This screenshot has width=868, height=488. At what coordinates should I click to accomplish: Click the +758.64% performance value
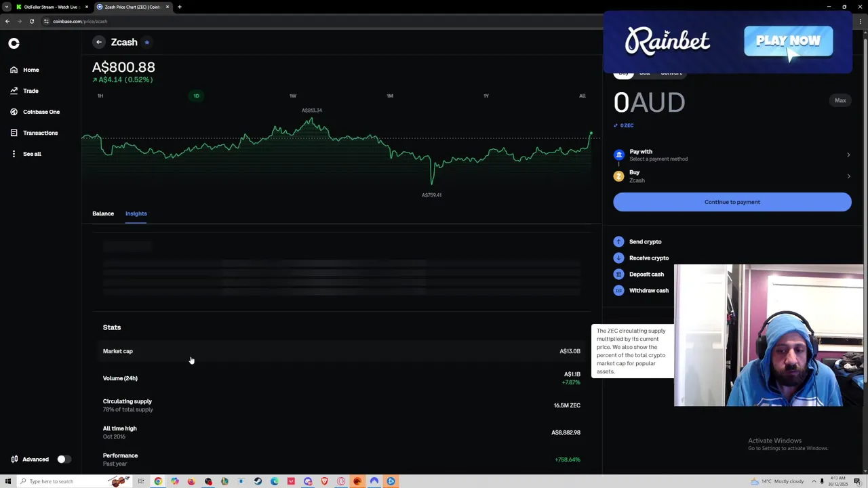[x=568, y=460]
